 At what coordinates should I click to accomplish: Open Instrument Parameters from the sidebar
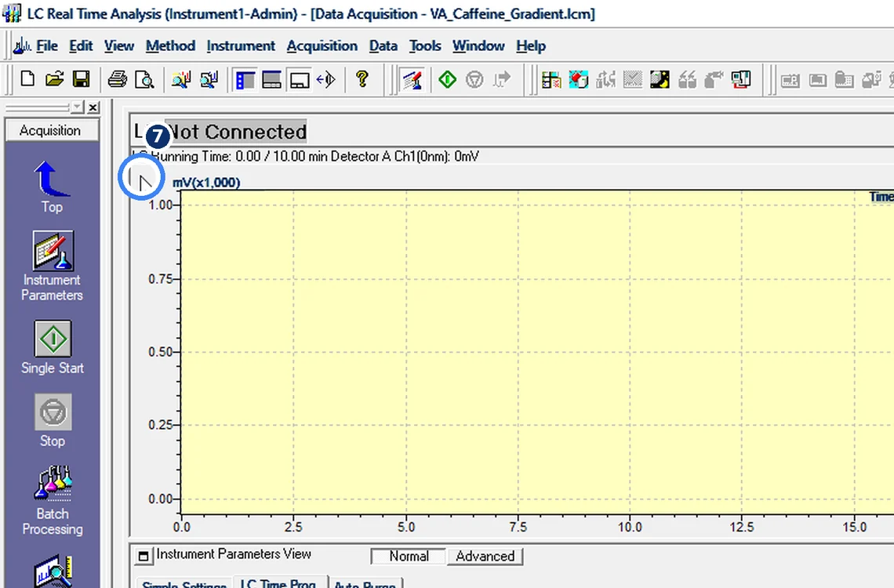52,266
